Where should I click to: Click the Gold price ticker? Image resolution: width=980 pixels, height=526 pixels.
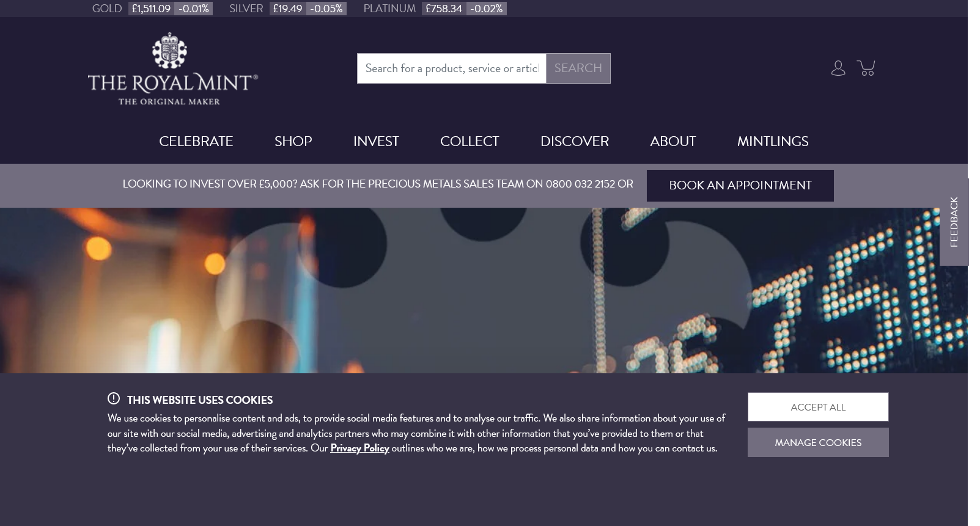[x=152, y=9]
